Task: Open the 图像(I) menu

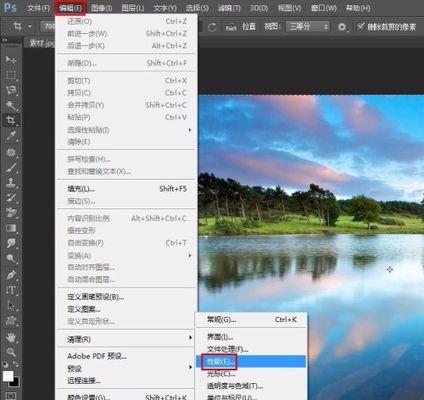Action: [102, 8]
